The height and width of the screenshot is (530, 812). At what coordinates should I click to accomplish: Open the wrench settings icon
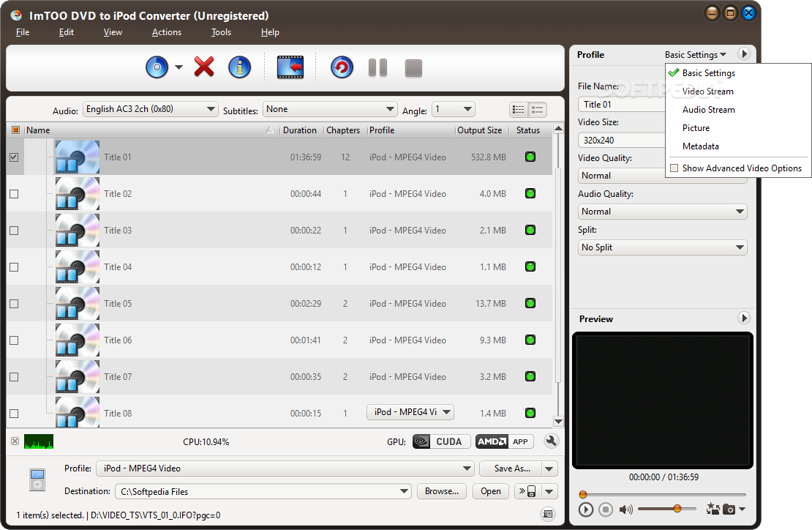point(551,441)
